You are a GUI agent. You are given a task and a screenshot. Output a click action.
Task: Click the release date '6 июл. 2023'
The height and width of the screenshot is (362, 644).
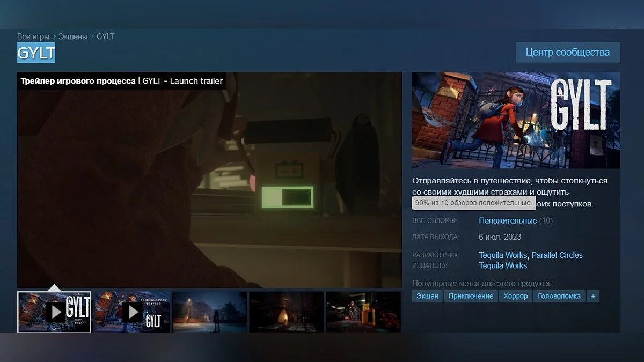(500, 237)
